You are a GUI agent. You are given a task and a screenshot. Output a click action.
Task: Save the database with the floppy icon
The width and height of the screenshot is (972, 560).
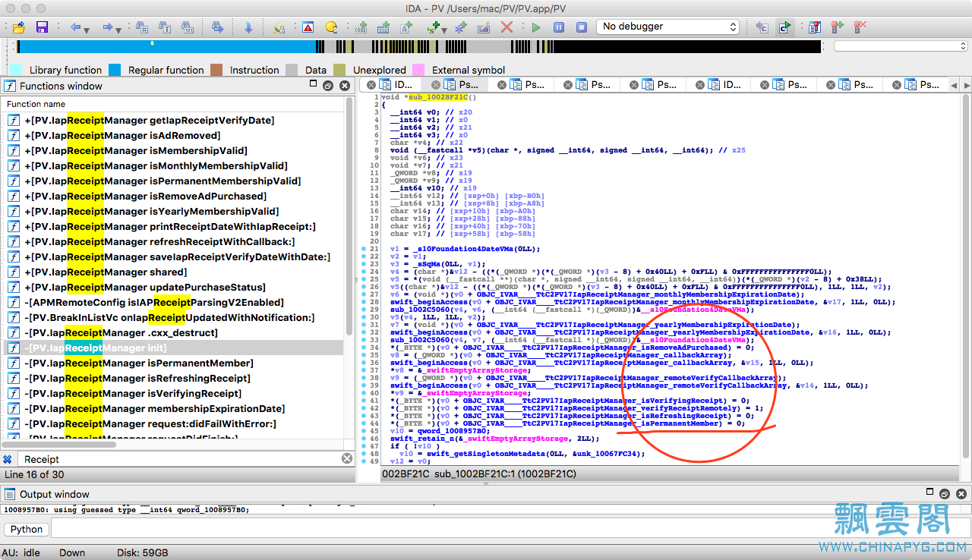42,27
